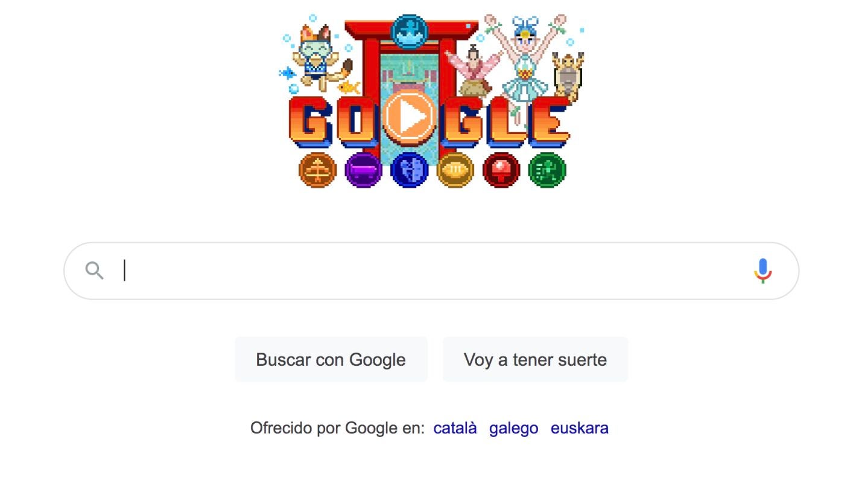Focus the Google search text field

(431, 271)
